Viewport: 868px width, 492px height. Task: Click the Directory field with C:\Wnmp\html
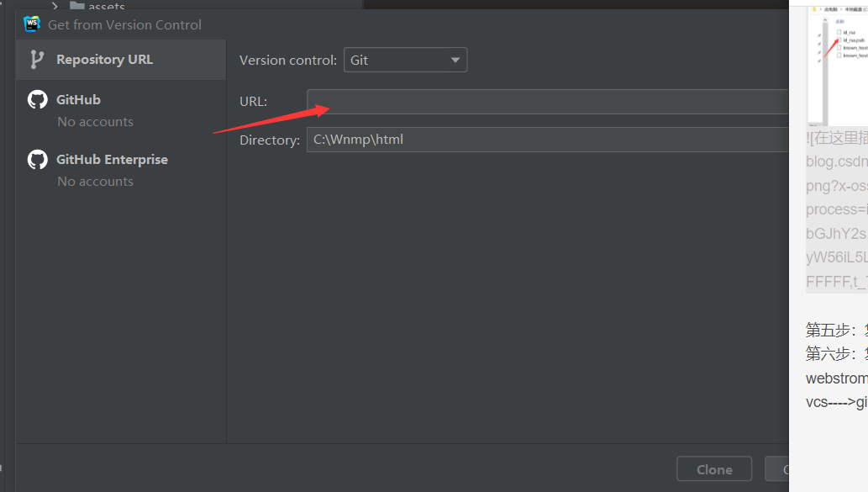(548, 140)
